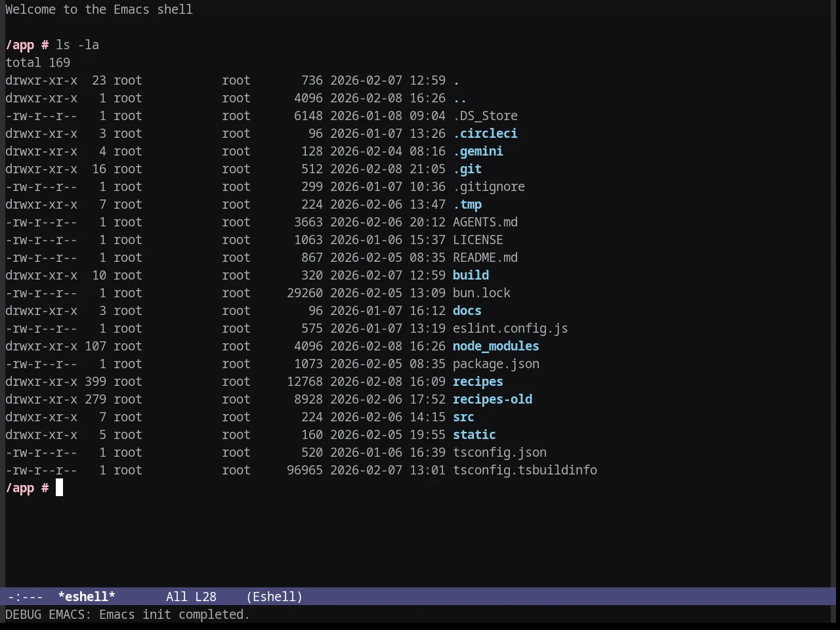Click the README.md file name
Screen dimensions: 840x630
485,257
